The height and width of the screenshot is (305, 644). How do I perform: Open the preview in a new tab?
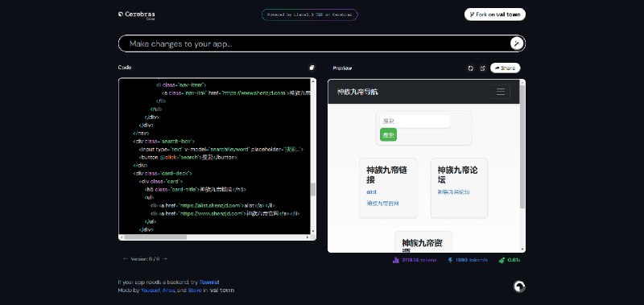pyautogui.click(x=483, y=68)
